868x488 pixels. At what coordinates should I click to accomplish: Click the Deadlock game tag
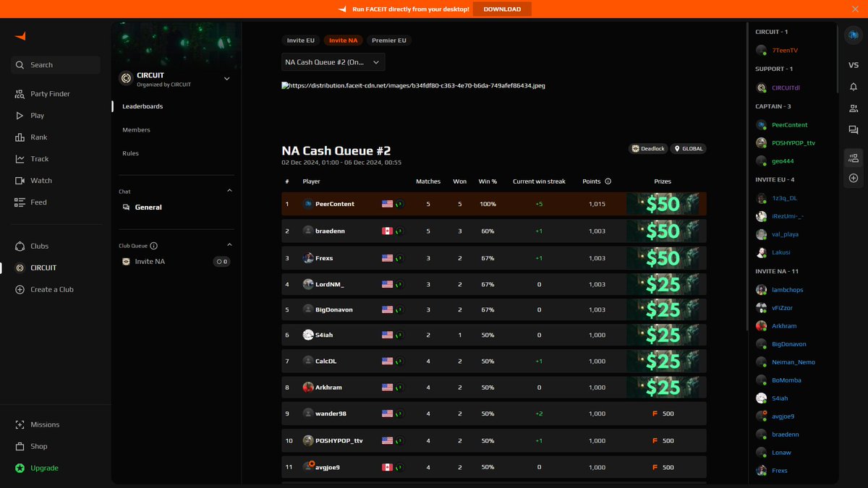tap(648, 148)
